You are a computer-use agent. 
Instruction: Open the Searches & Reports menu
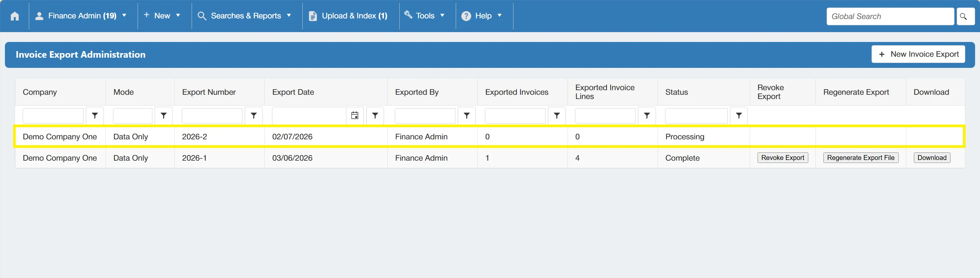click(x=245, y=16)
